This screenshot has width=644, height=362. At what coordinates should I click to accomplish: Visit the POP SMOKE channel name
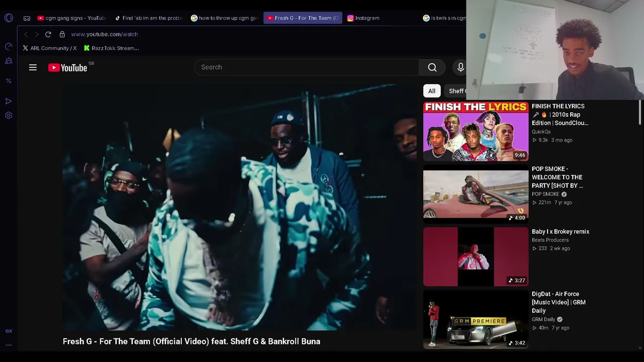click(545, 194)
